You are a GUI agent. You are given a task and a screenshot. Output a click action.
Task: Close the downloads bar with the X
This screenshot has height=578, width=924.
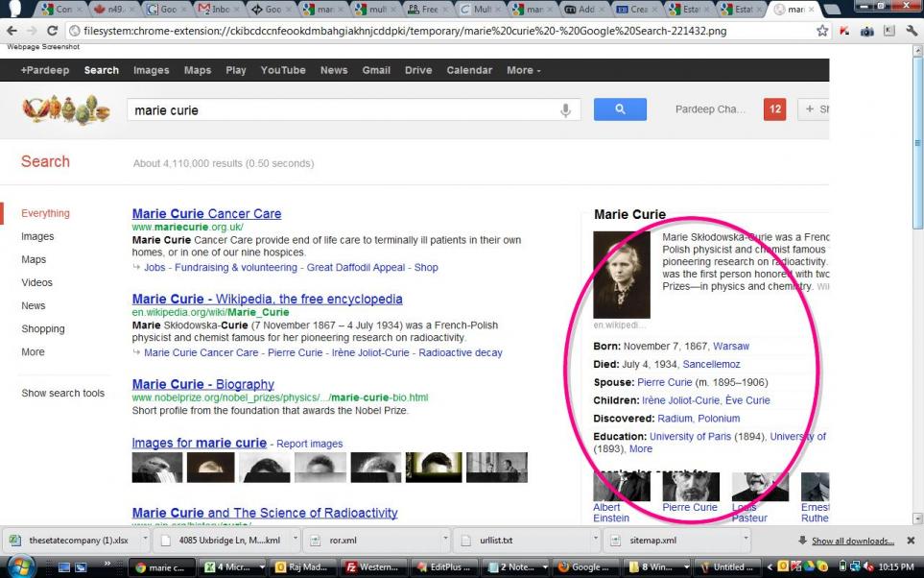pyautogui.click(x=911, y=541)
